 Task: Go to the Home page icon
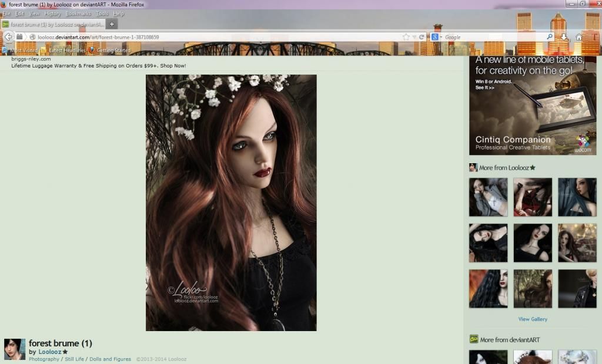579,37
